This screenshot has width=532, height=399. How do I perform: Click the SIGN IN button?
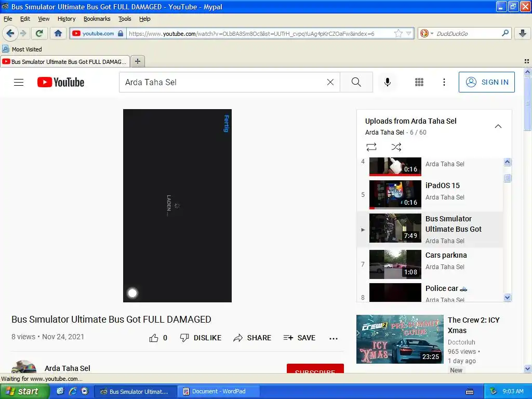(486, 82)
